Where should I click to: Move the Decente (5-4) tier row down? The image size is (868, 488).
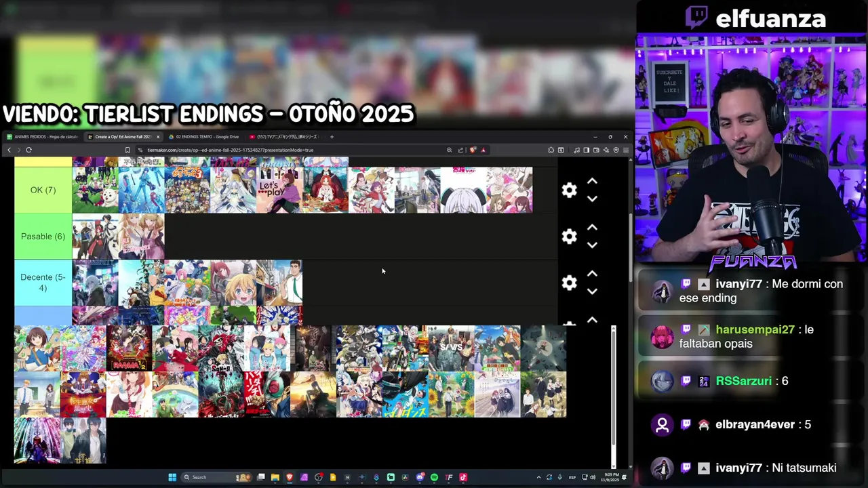[592, 291]
